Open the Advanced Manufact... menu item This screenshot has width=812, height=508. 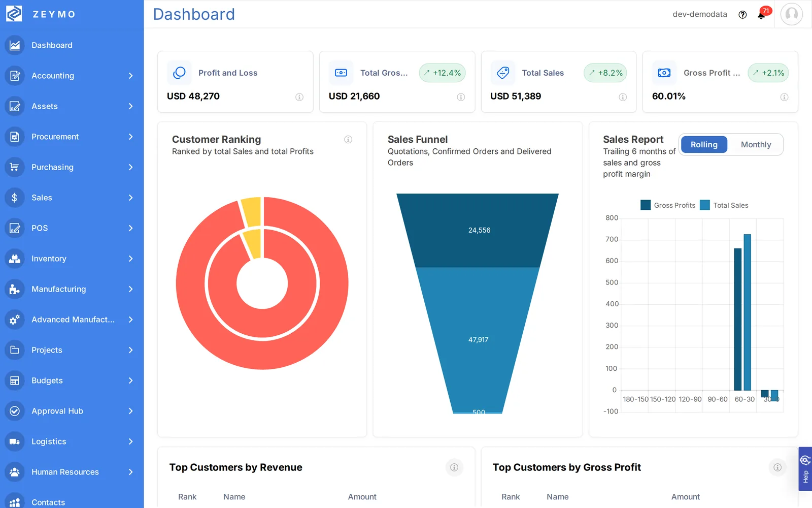point(72,320)
